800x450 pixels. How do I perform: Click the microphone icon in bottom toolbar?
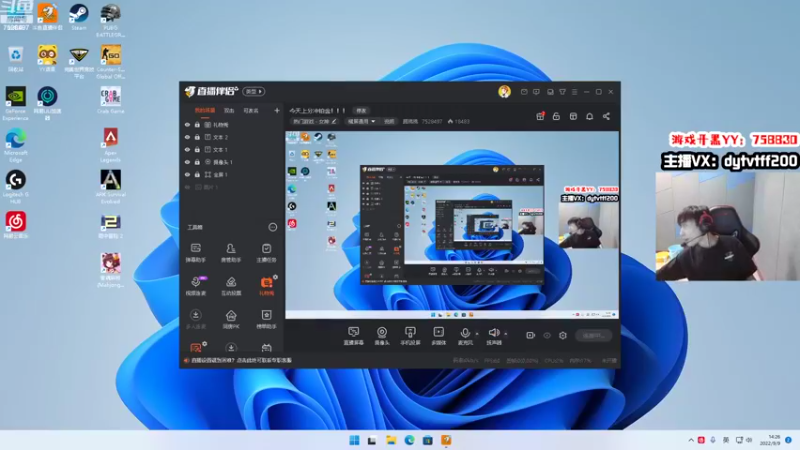(x=465, y=333)
